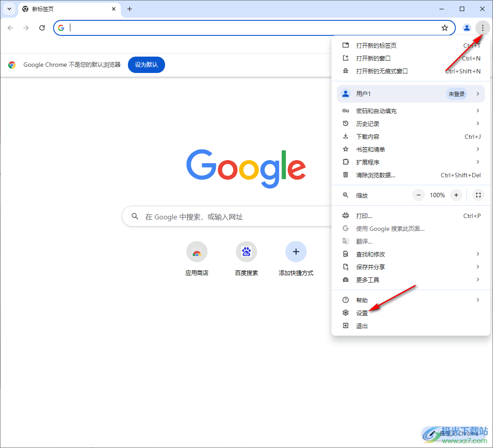Expand 历史记录 chevron arrow
Viewport: 493px width, 448px height.
478,123
